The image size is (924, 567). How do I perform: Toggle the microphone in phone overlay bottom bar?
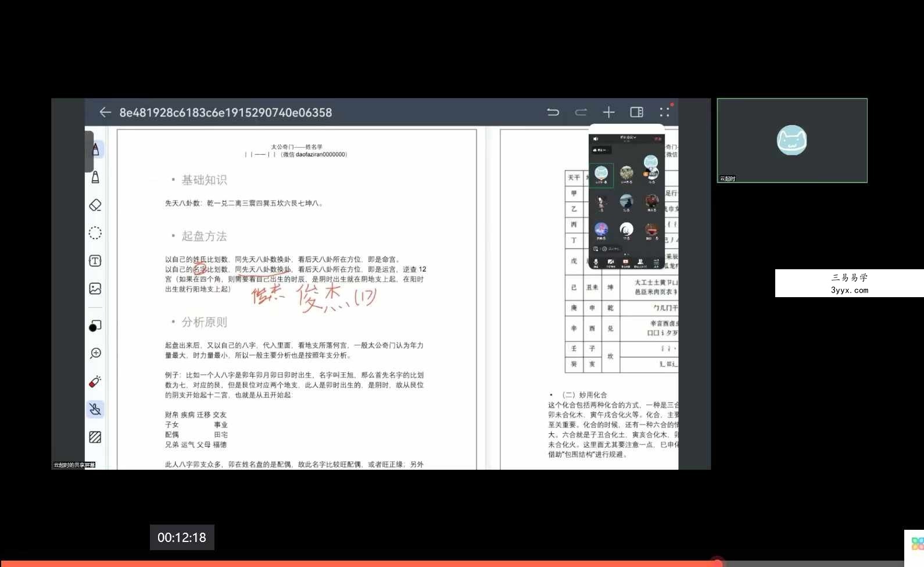(x=596, y=263)
